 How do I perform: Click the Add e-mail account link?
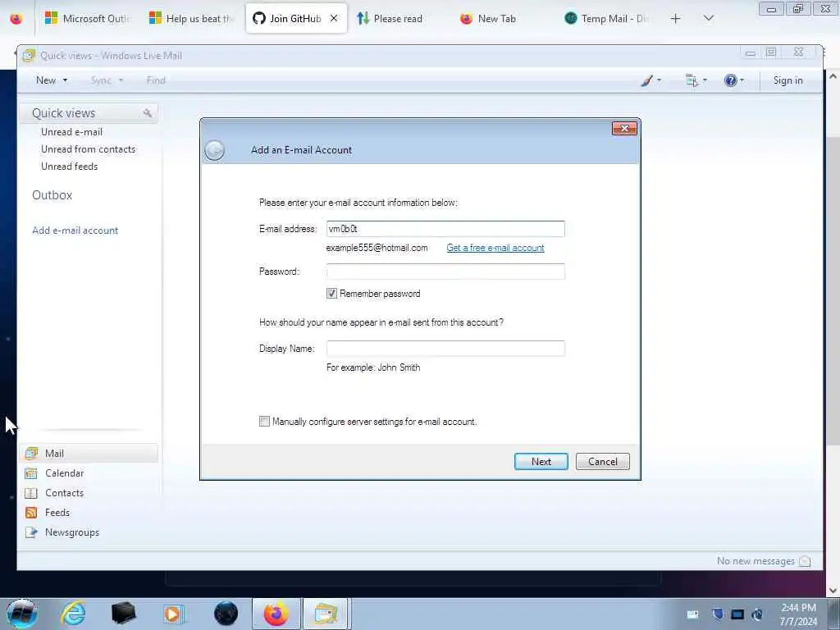point(75,231)
